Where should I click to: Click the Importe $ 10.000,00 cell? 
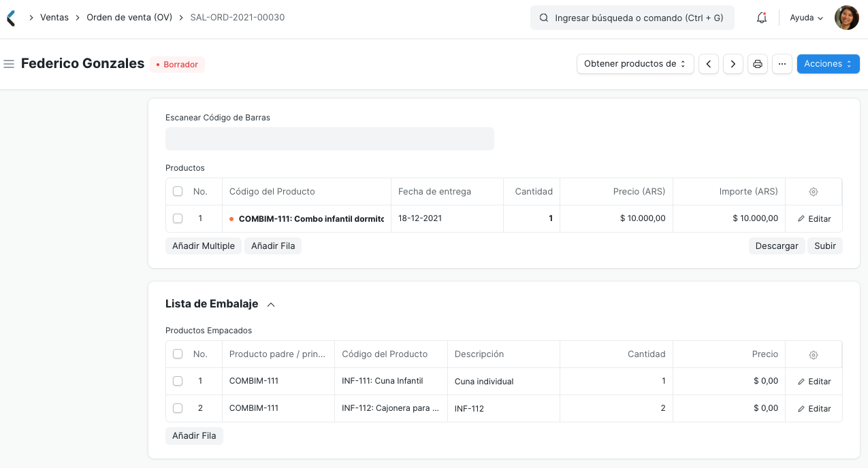[729, 219]
